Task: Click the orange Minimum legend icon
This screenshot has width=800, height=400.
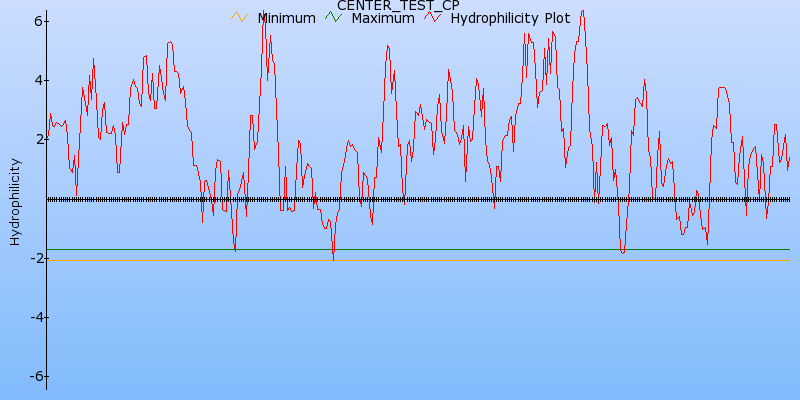Action: (x=238, y=17)
